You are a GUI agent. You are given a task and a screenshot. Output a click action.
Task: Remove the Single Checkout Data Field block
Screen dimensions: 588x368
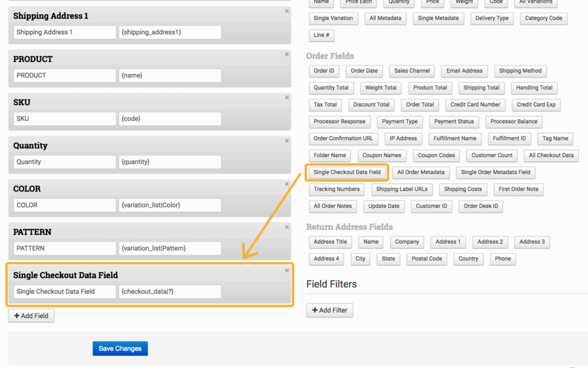point(287,270)
